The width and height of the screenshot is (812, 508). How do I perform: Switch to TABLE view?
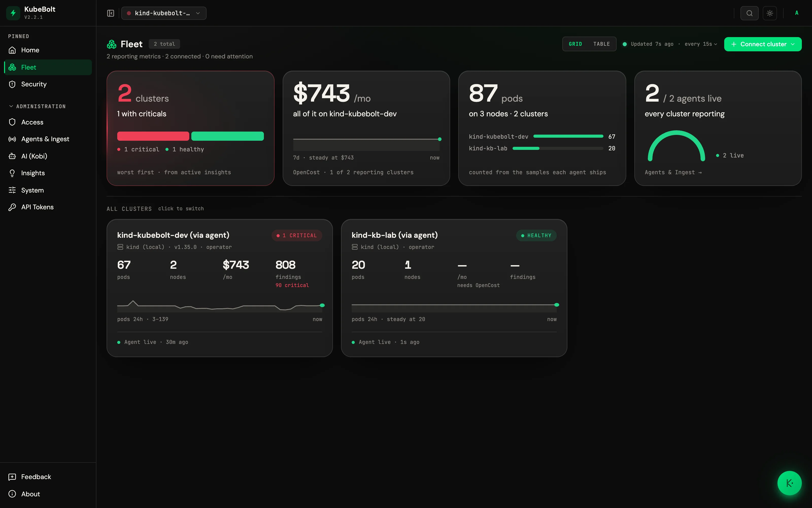point(601,44)
